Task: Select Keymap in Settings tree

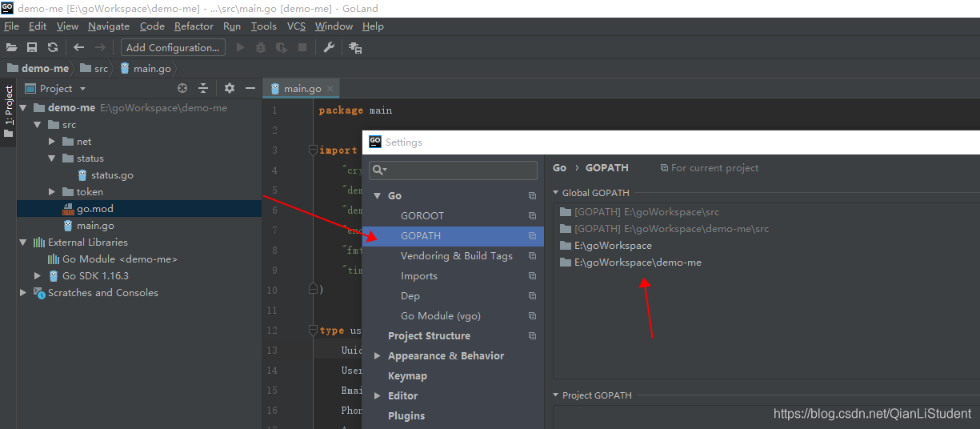Action: point(407,376)
